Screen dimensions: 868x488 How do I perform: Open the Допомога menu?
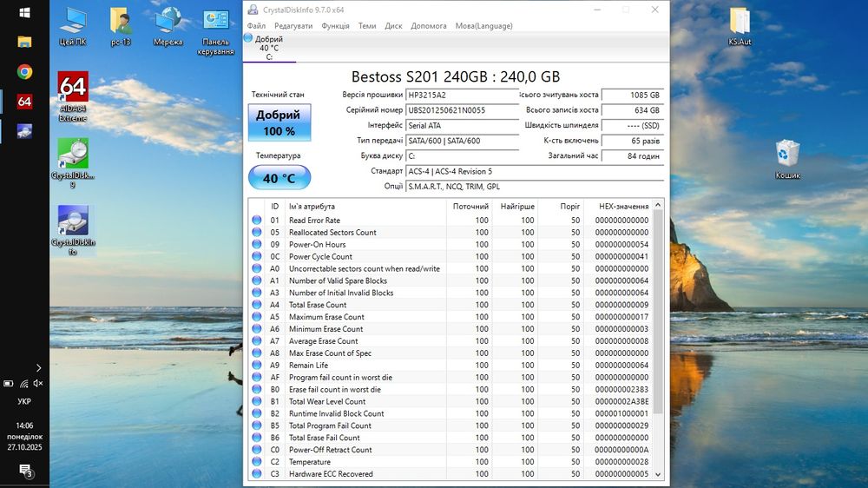coord(429,26)
